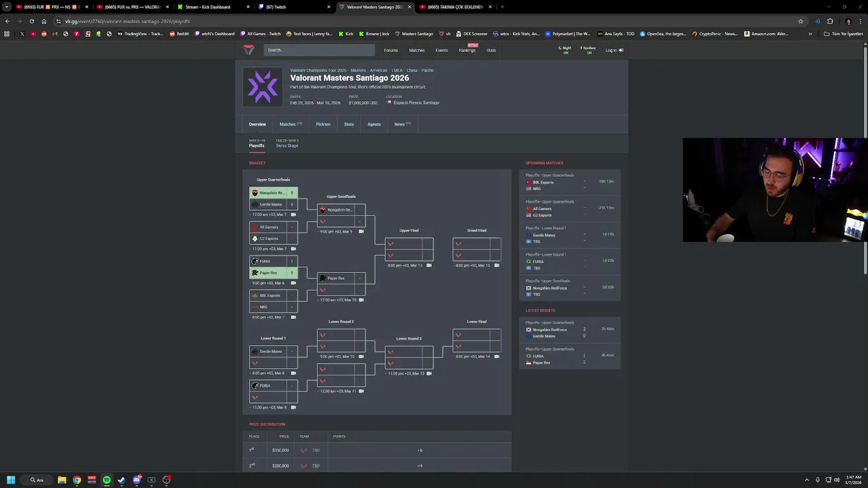
Task: Open Events in site navigation
Action: pos(441,50)
